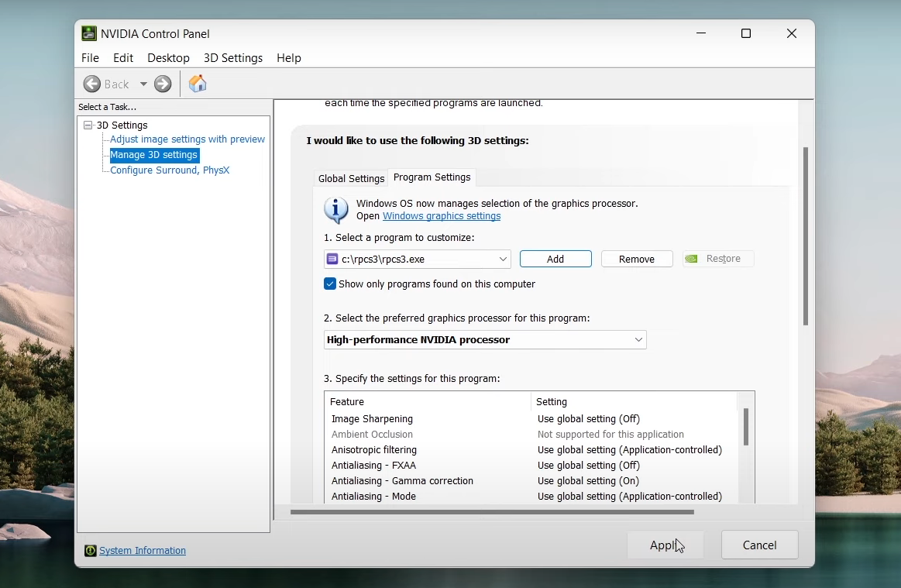This screenshot has height=588, width=901.
Task: Select the Ambient Occlusion feature row
Action: [x=531, y=435]
